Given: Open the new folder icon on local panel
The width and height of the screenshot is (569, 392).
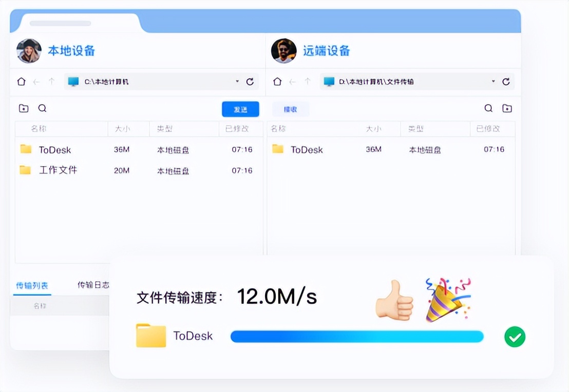Looking at the screenshot, I should tap(24, 108).
